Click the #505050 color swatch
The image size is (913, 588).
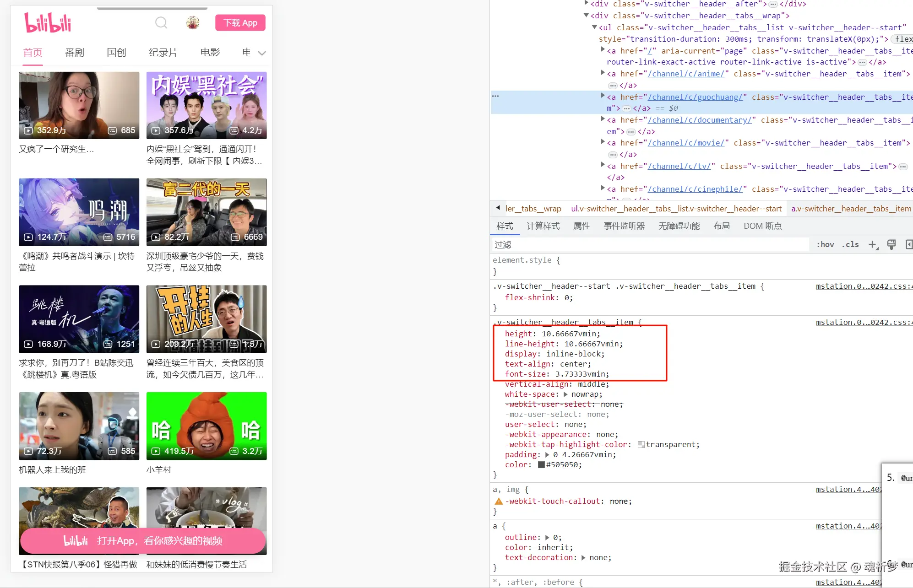[x=541, y=465]
